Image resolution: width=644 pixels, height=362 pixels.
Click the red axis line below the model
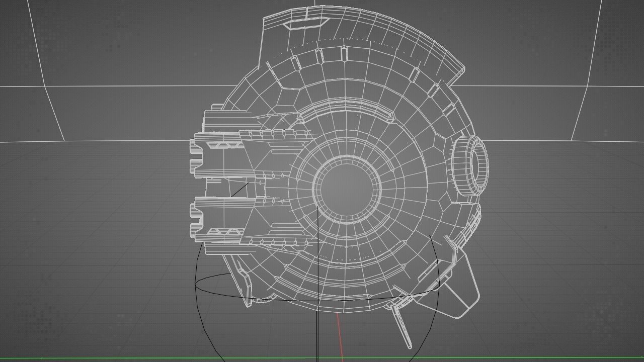click(340, 336)
